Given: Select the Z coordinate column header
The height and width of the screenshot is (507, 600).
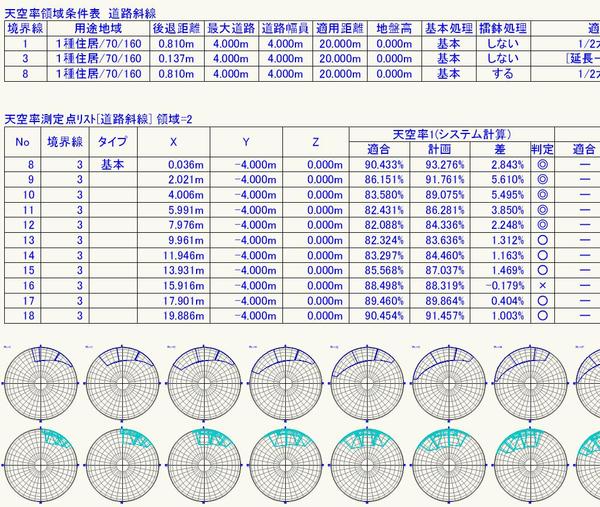Looking at the screenshot, I should tap(316, 142).
